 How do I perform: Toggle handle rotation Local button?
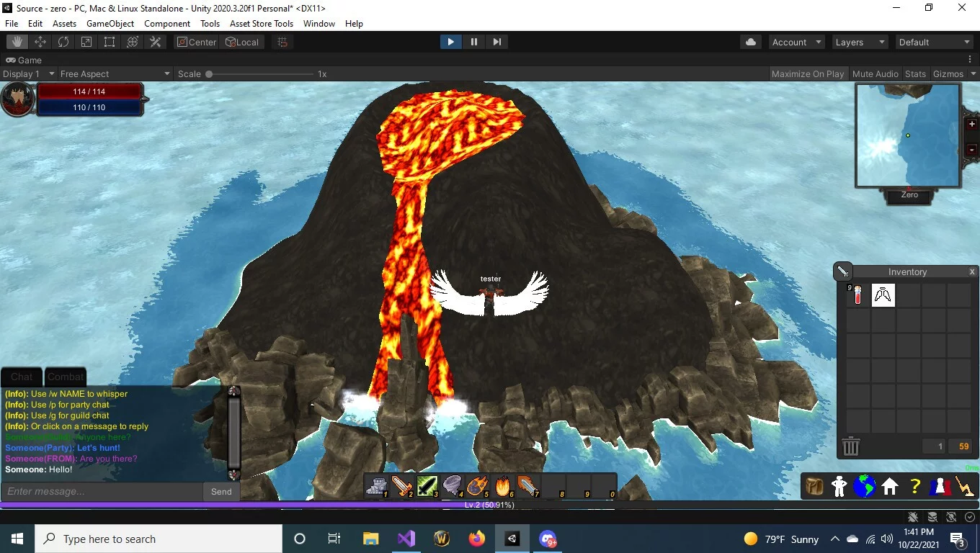[241, 42]
